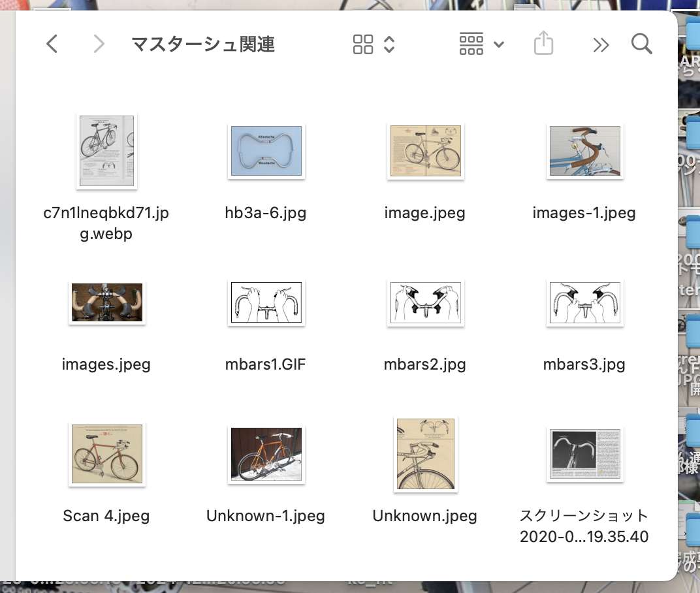Image resolution: width=700 pixels, height=593 pixels.
Task: Select the hb3a-6.jpg handlebar image
Action: [266, 152]
